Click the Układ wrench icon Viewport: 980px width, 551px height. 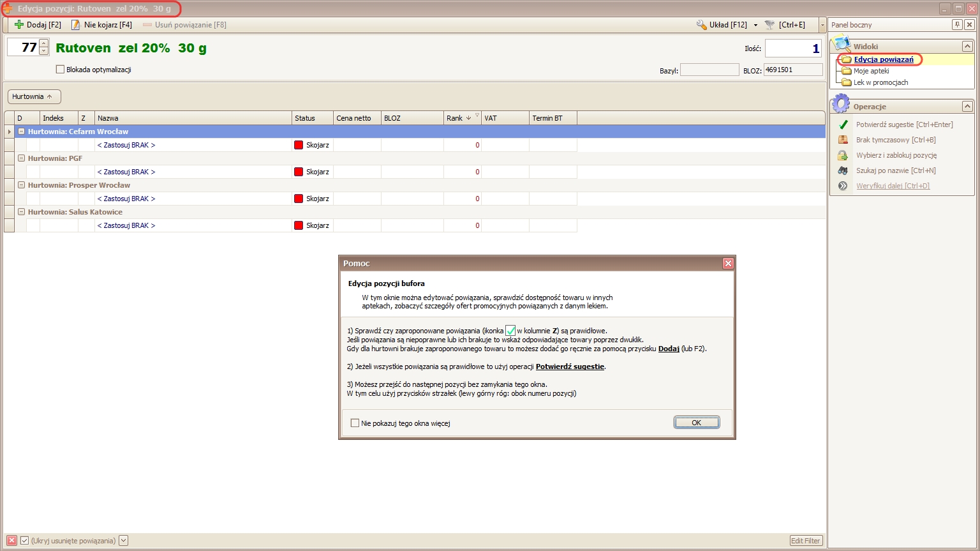coord(702,25)
